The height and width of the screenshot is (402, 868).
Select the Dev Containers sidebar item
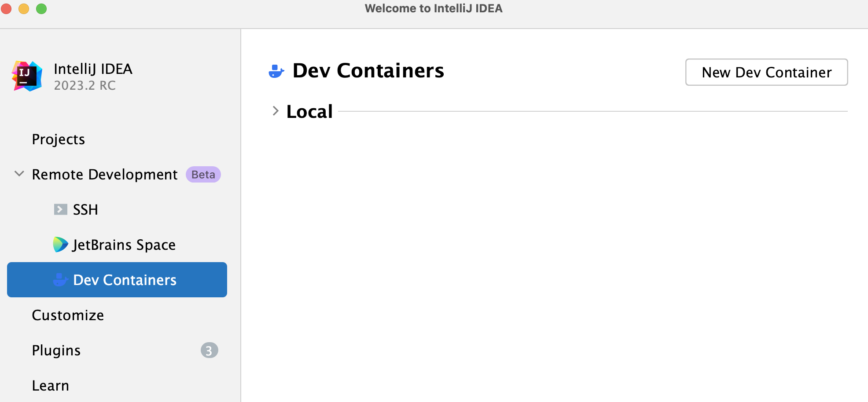[117, 280]
